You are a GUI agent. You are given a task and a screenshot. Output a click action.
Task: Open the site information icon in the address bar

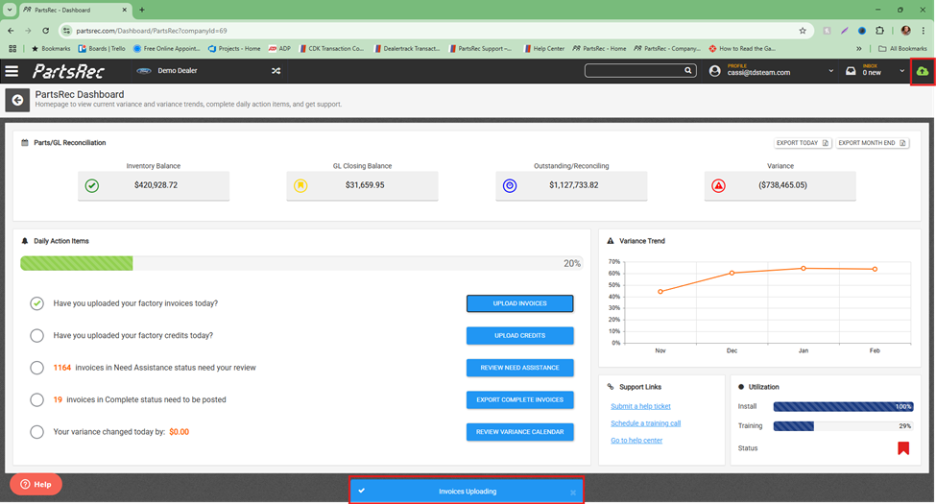pos(67,30)
